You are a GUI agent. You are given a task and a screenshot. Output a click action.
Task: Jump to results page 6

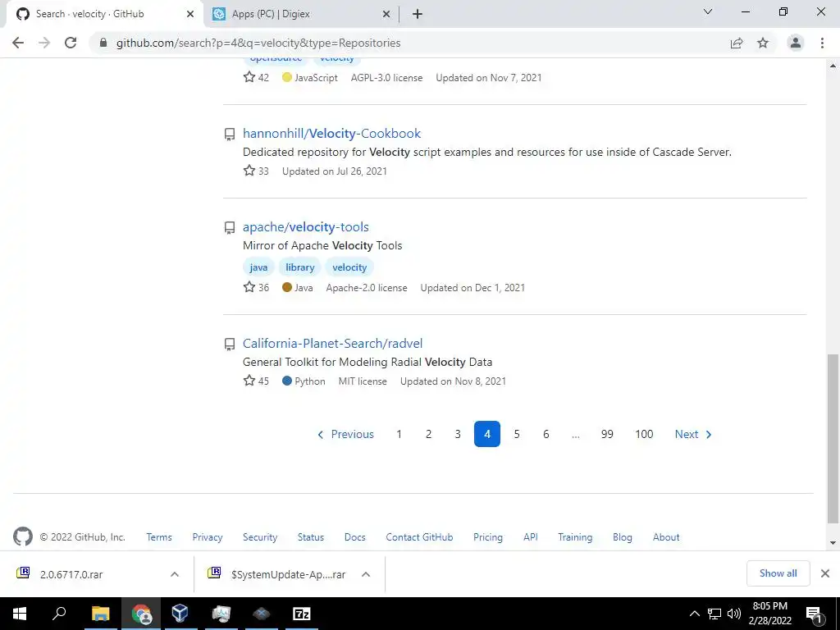(546, 434)
